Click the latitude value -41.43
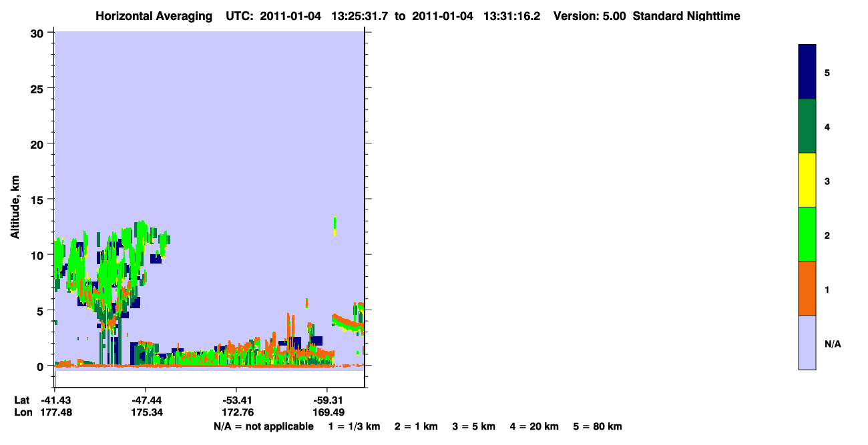The image size is (868, 445). click(x=55, y=400)
